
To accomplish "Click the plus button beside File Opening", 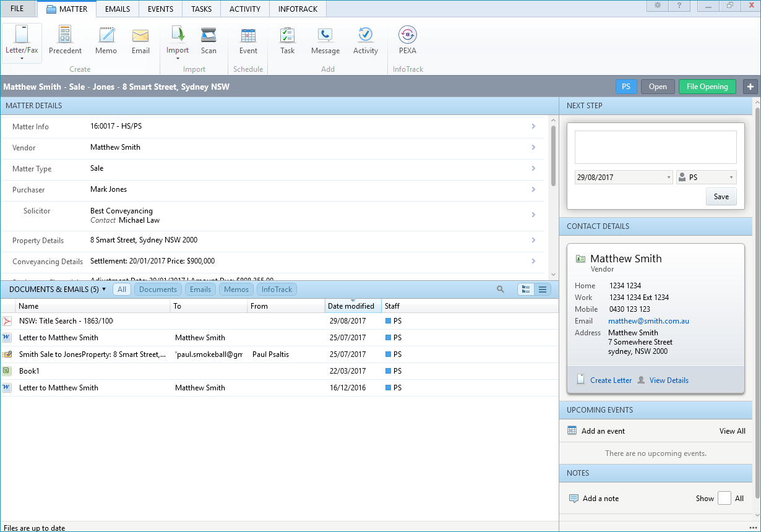I will coord(750,87).
